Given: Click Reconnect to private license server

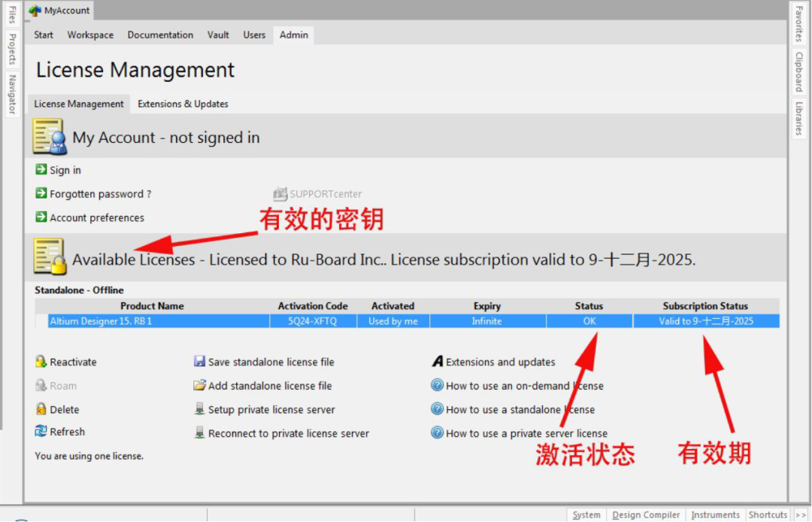Looking at the screenshot, I should 289,433.
